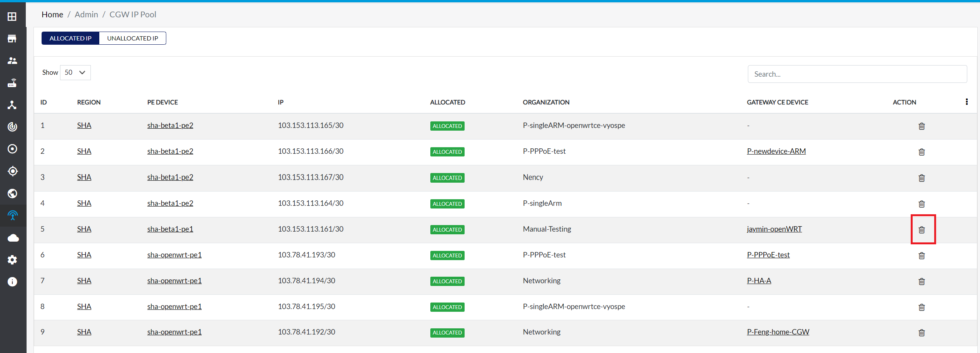
Task: Delete the 103.153.113.165/30 allocation
Action: pos(921,126)
